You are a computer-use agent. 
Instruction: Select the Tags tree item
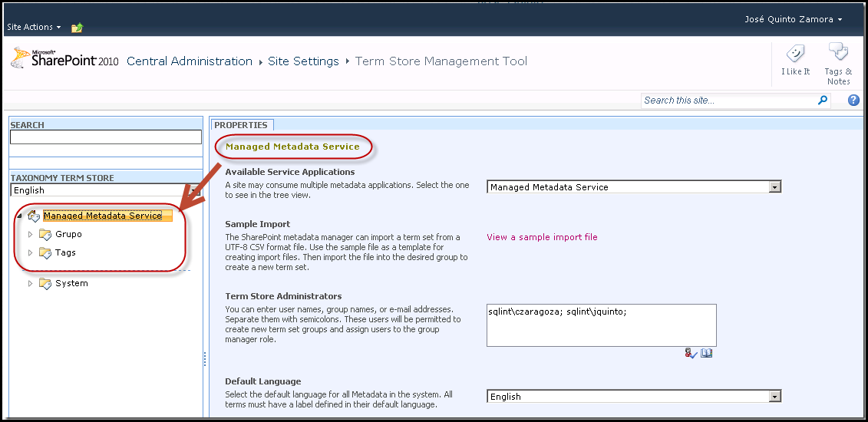[65, 252]
